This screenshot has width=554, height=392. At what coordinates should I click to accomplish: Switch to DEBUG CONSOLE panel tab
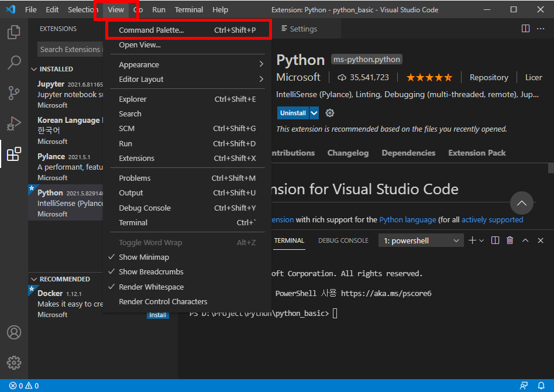(343, 240)
